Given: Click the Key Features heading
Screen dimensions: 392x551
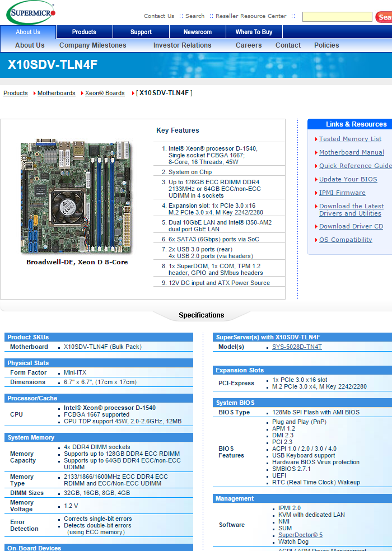Looking at the screenshot, I should pyautogui.click(x=178, y=130).
